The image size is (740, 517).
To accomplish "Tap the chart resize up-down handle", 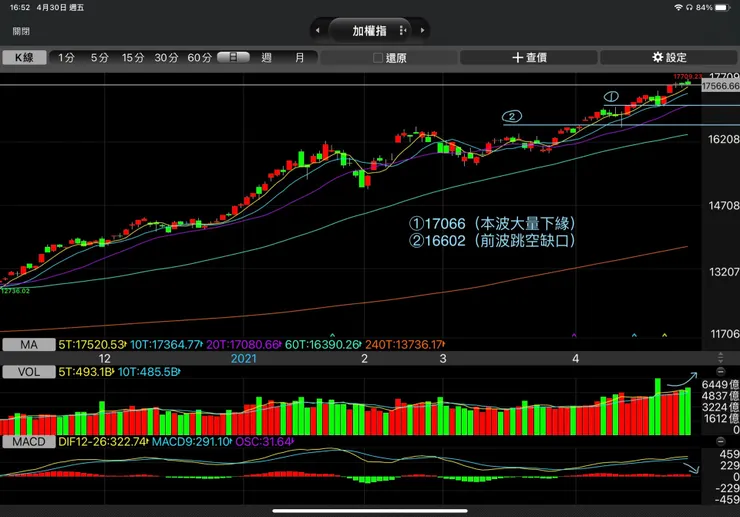I will (x=720, y=357).
